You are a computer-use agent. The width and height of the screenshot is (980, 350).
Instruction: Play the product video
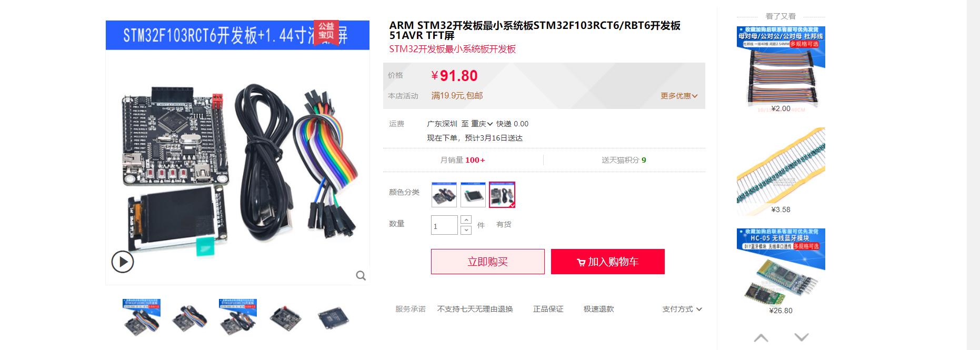pyautogui.click(x=123, y=262)
